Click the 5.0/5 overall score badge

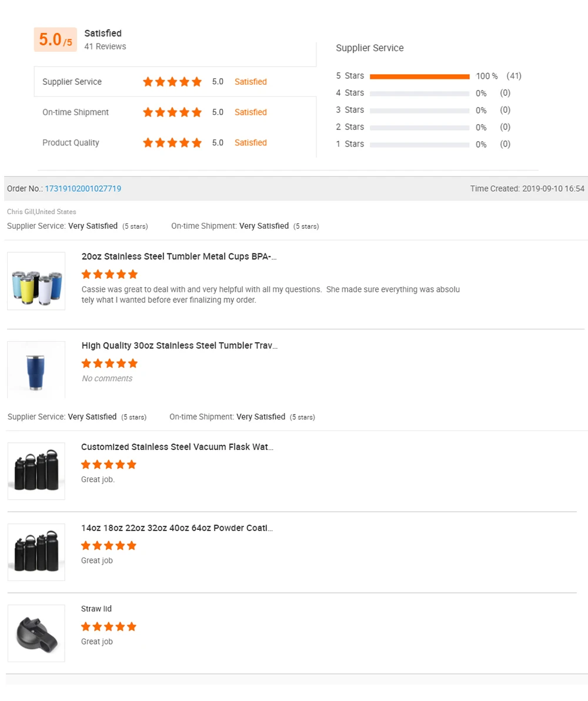[55, 39]
